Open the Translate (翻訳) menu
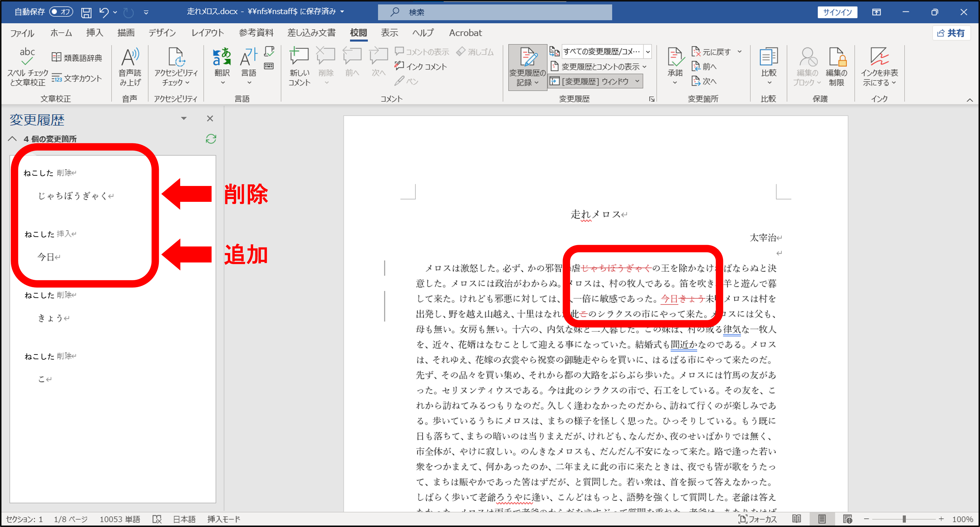The height and width of the screenshot is (527, 980). tap(222, 67)
